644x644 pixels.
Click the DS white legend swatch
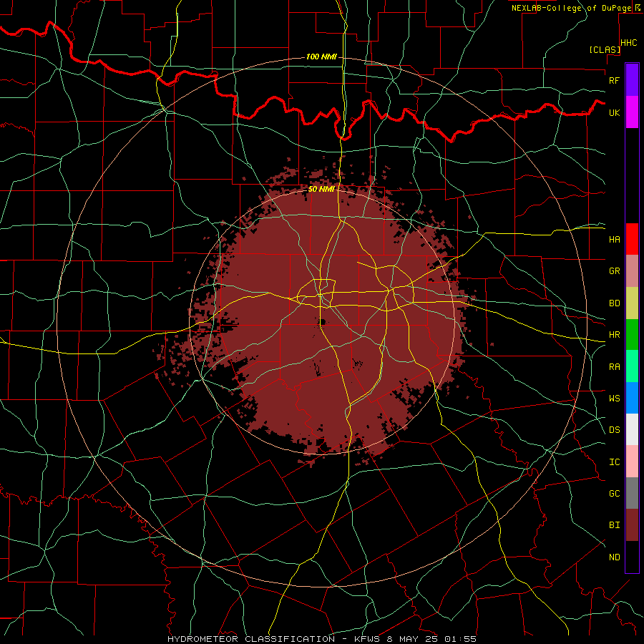(x=632, y=429)
